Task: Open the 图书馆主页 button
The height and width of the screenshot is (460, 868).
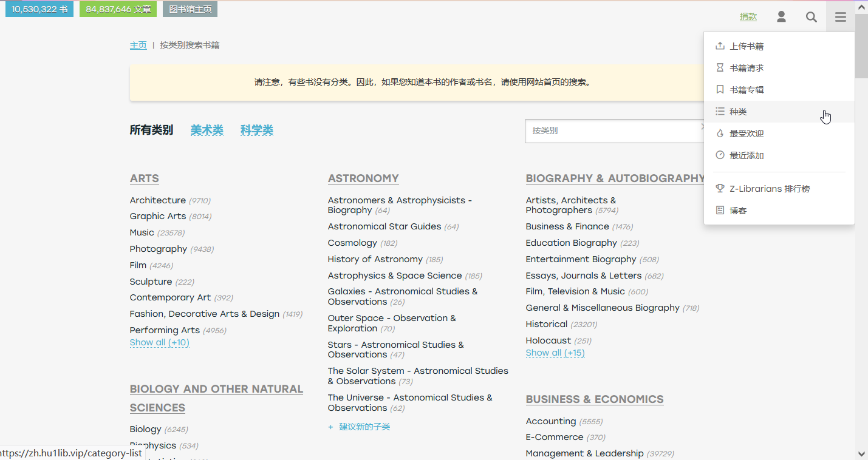Action: click(x=190, y=9)
